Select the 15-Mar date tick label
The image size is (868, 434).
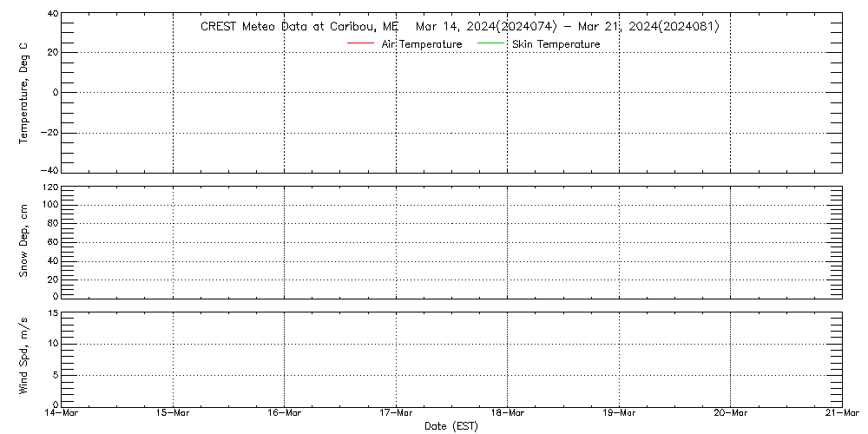point(173,413)
